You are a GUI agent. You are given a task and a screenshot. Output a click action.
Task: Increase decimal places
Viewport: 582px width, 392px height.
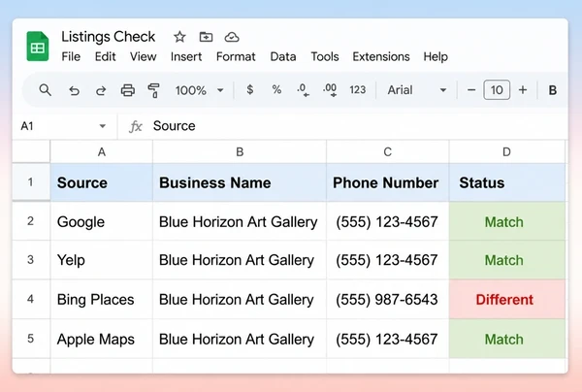pos(330,90)
